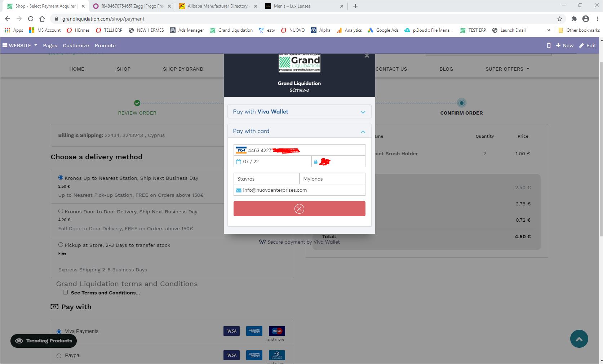Click the New page button
The width and height of the screenshot is (603, 364).
point(565,45)
